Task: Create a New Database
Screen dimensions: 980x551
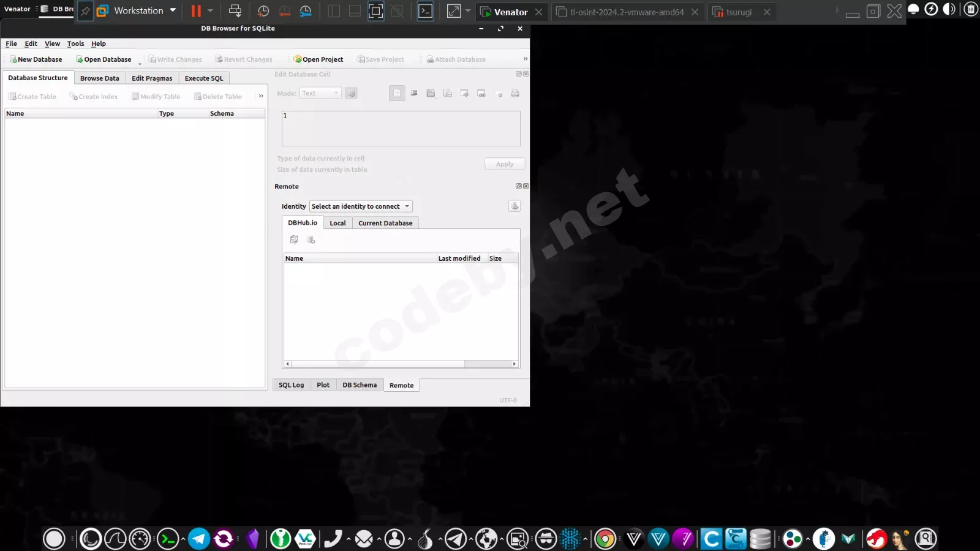Action: pyautogui.click(x=36, y=59)
